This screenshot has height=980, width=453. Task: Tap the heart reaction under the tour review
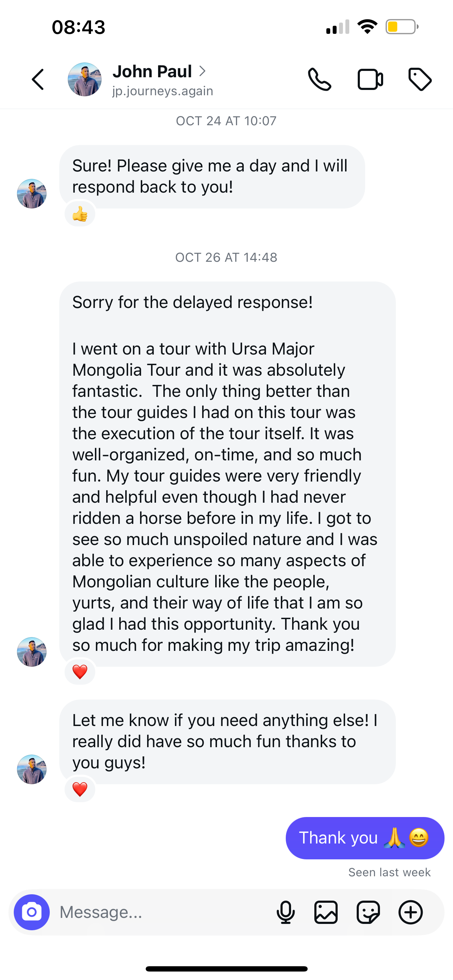click(x=80, y=672)
